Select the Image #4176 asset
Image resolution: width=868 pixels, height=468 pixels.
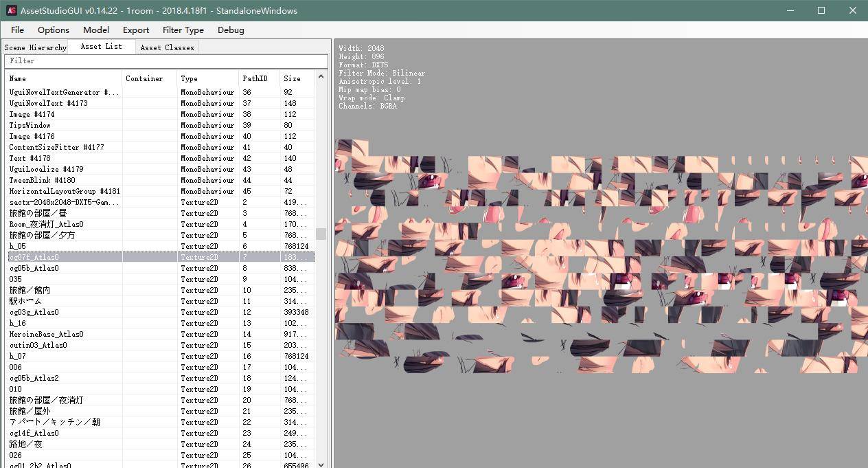[x=160, y=136]
